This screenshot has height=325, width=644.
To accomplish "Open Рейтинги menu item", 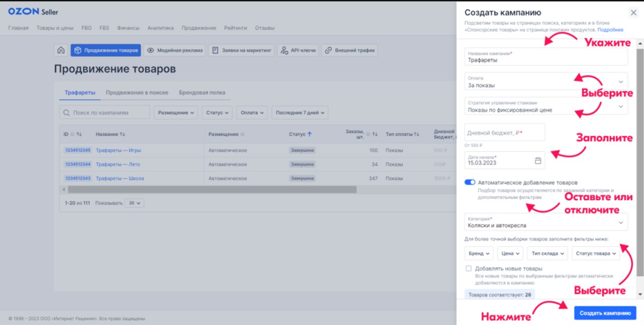I will 236,28.
